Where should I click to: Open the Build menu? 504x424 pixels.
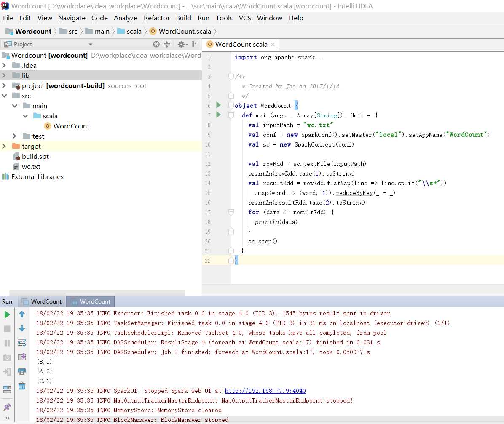[184, 18]
